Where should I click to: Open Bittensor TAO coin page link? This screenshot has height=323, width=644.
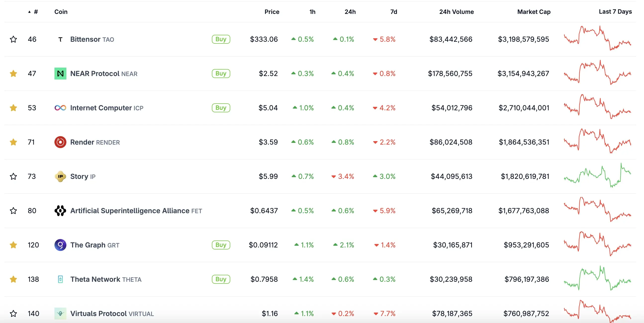[92, 39]
